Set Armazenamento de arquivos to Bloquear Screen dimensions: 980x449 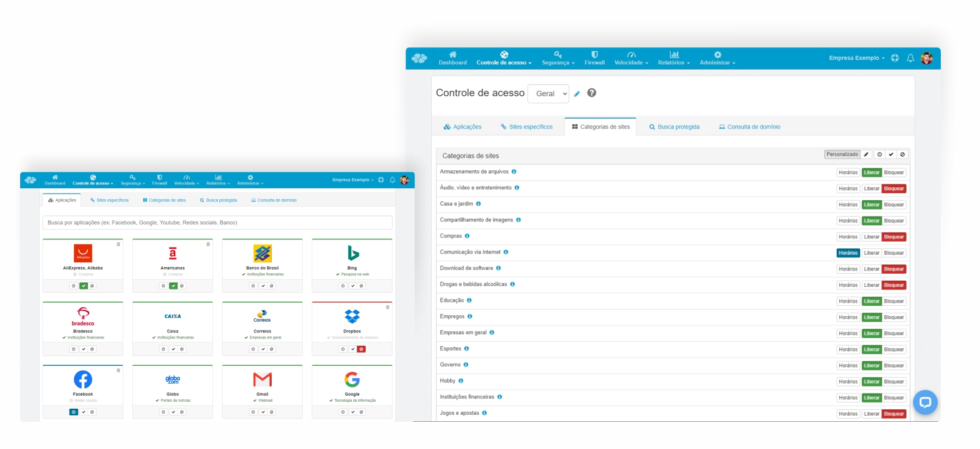pyautogui.click(x=894, y=173)
